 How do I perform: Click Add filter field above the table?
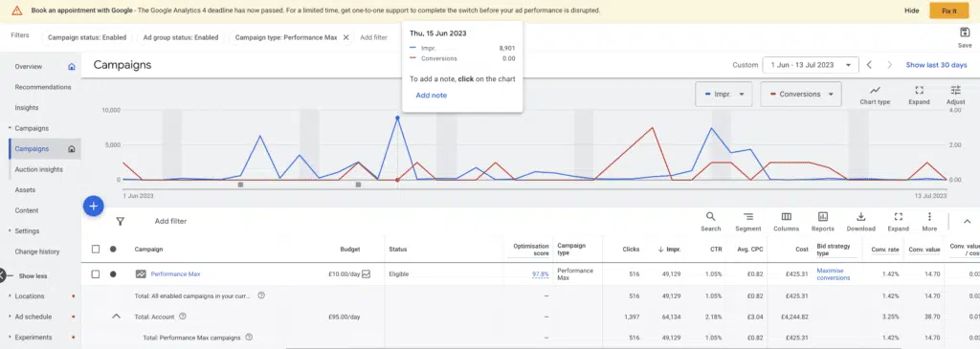[170, 221]
